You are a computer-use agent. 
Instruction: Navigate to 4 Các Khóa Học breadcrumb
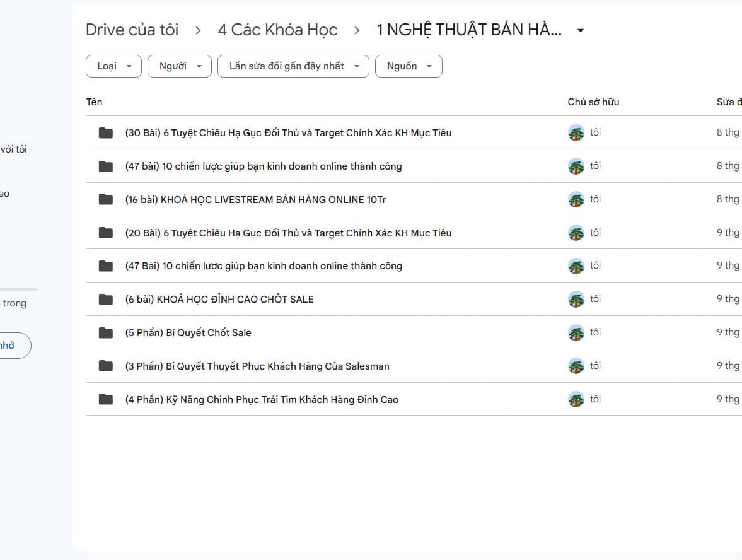(278, 30)
